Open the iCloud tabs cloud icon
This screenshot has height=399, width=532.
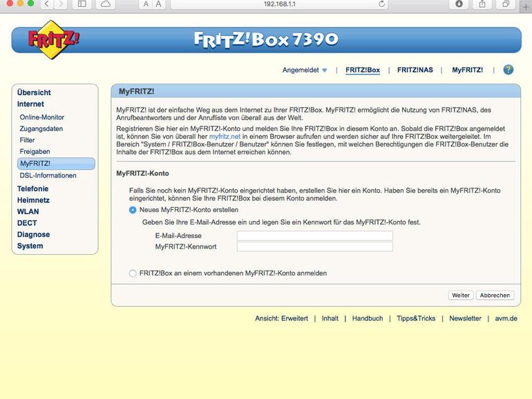click(x=106, y=4)
